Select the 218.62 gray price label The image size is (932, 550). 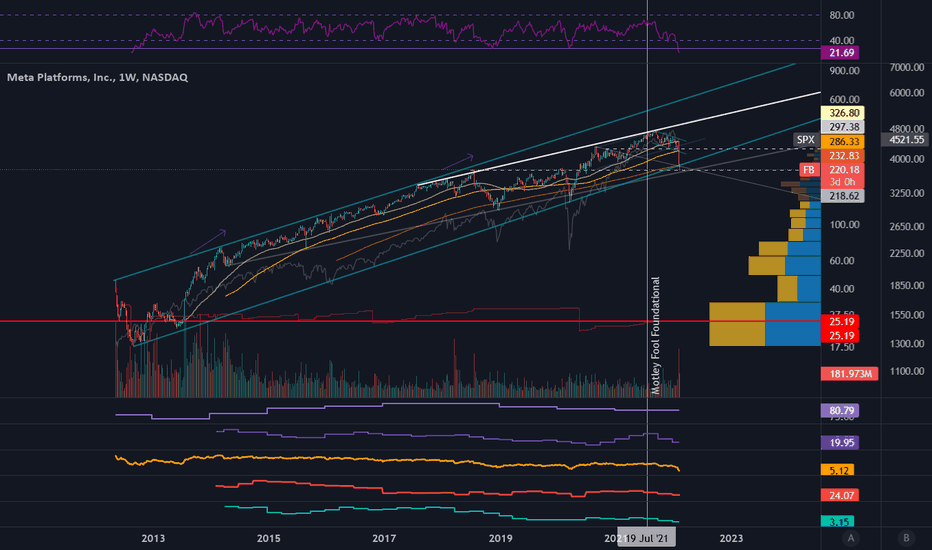842,196
